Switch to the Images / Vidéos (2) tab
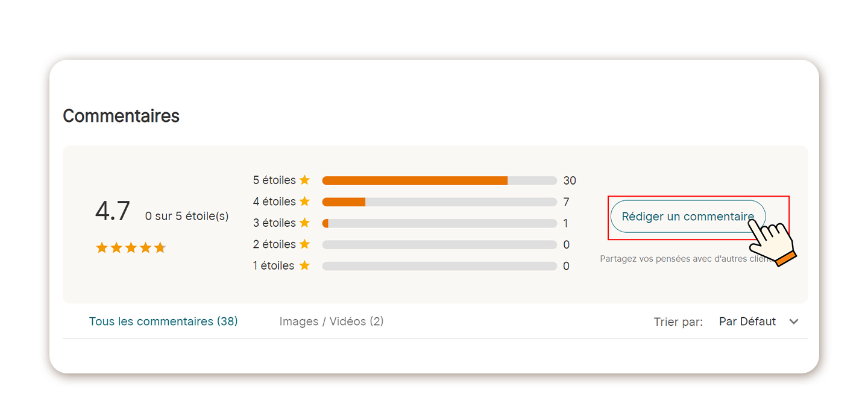The height and width of the screenshot is (409, 868). (x=332, y=322)
